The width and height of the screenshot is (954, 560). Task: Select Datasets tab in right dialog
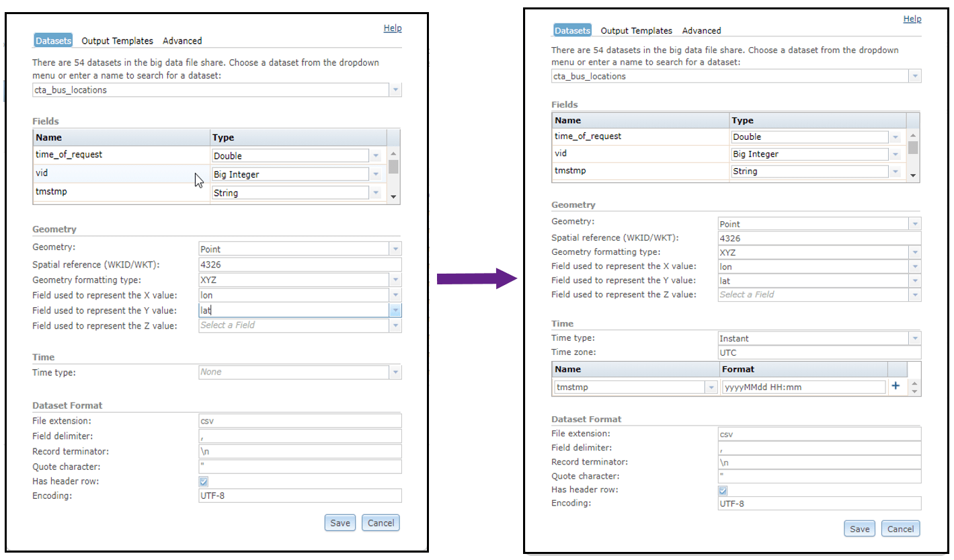572,30
